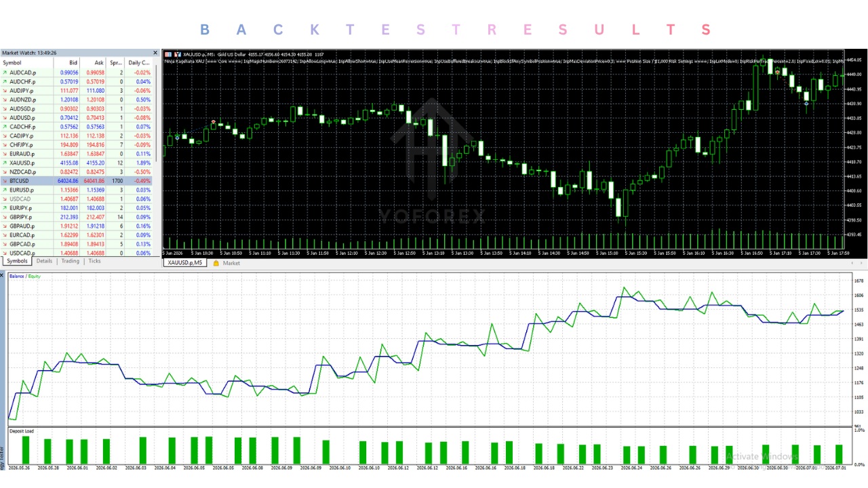Click the up-arrow icon beside AUDCAD.p
This screenshot has width=868, height=488.
tap(5, 73)
